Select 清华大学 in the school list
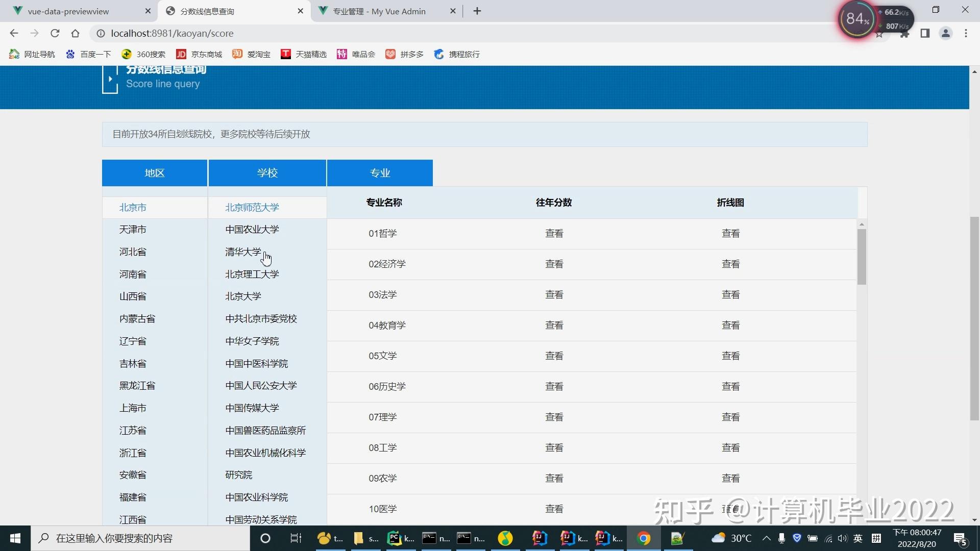The height and width of the screenshot is (551, 980). [x=243, y=252]
